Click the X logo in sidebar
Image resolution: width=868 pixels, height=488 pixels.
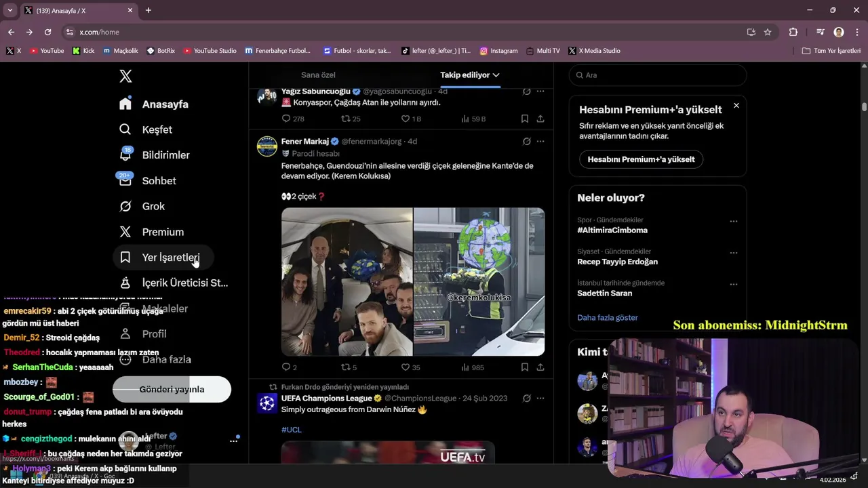(x=125, y=76)
